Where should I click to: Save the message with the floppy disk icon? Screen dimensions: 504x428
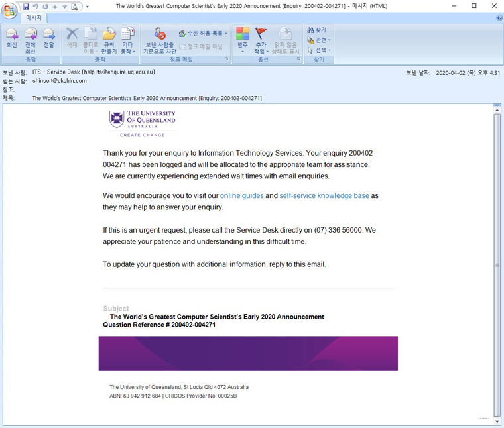click(26, 6)
